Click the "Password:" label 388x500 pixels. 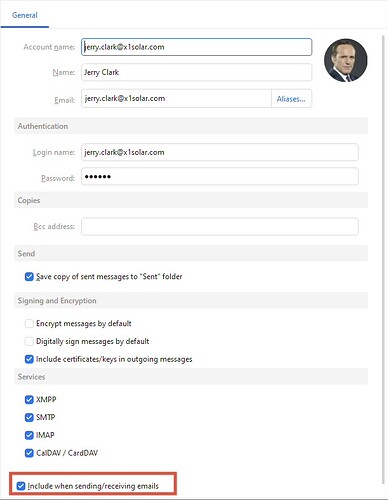click(x=58, y=178)
